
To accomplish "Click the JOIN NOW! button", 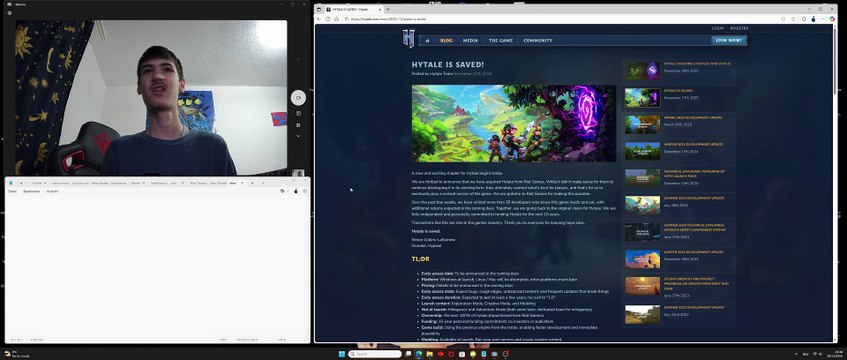I will 729,40.
